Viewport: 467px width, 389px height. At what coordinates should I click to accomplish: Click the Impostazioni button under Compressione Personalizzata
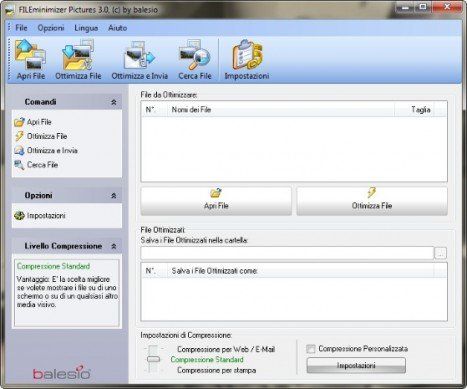click(x=356, y=366)
